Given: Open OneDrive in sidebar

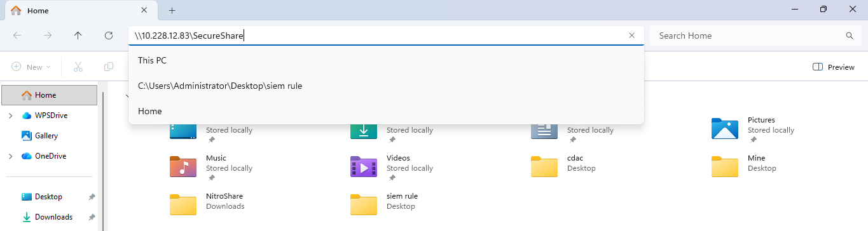Looking at the screenshot, I should (x=50, y=156).
